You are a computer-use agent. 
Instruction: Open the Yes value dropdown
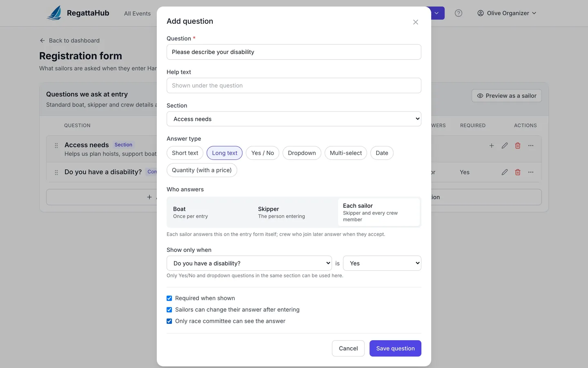pyautogui.click(x=382, y=263)
